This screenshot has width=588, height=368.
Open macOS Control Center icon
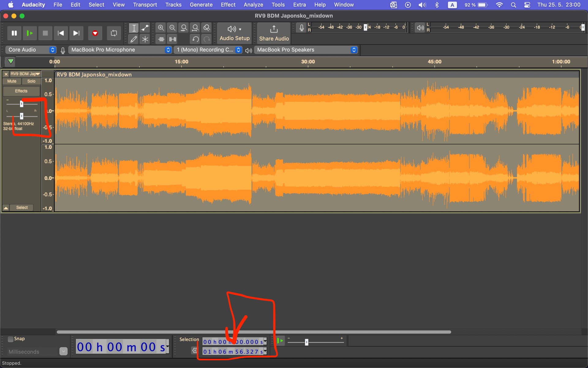click(x=527, y=5)
